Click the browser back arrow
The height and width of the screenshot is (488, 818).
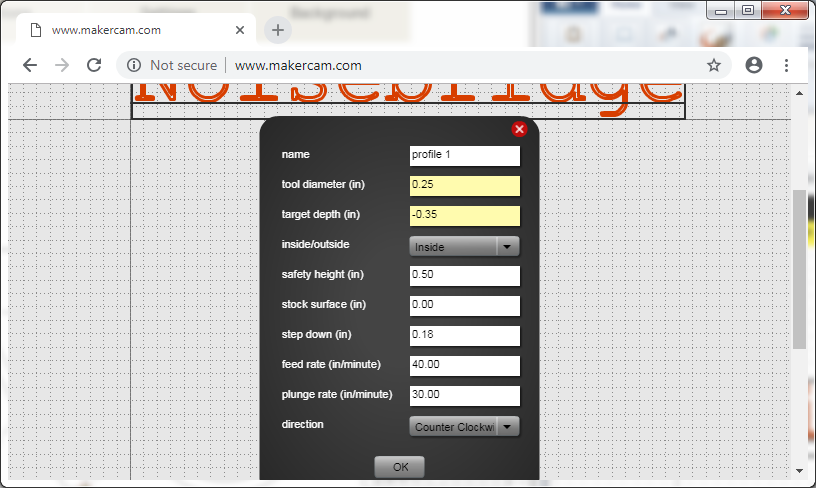pos(30,65)
